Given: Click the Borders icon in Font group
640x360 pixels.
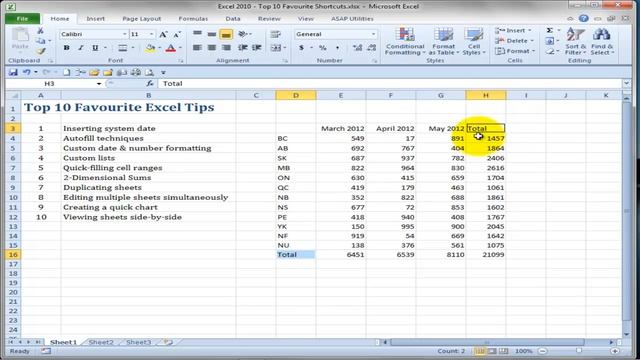Looking at the screenshot, I should click(122, 48).
